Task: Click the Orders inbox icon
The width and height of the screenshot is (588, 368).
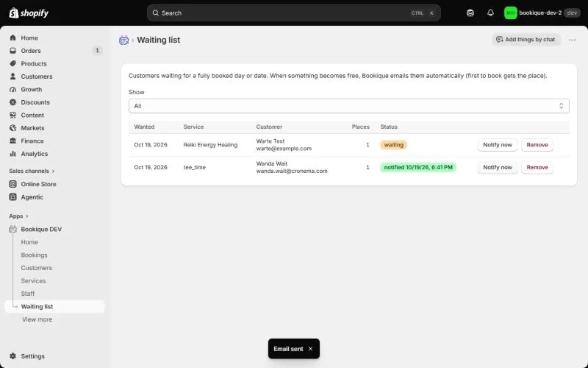Action: (x=12, y=51)
